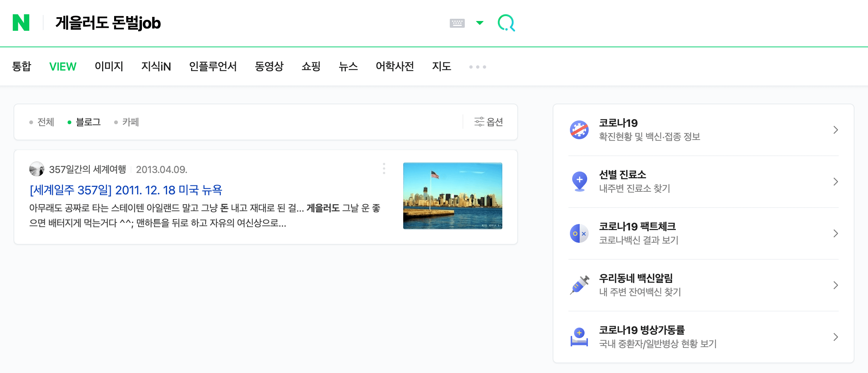Image resolution: width=868 pixels, height=373 pixels.
Task: Select the 카페 filter option
Action: tap(127, 122)
